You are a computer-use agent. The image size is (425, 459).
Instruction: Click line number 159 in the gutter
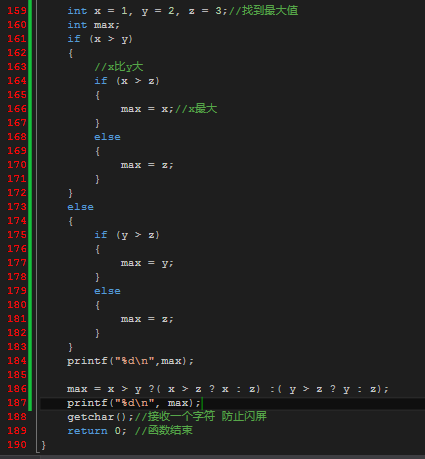[x=17, y=11]
